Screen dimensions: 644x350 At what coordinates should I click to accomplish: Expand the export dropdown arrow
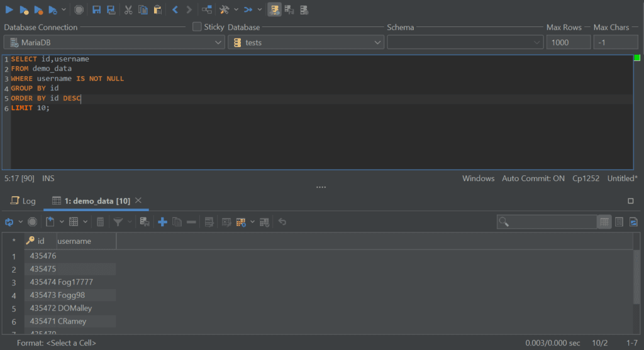62,222
